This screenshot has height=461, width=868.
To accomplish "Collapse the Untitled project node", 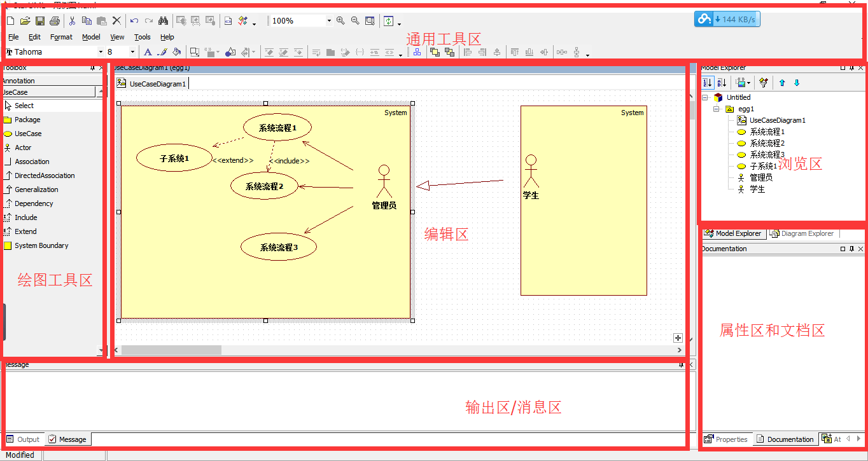I will click(706, 97).
